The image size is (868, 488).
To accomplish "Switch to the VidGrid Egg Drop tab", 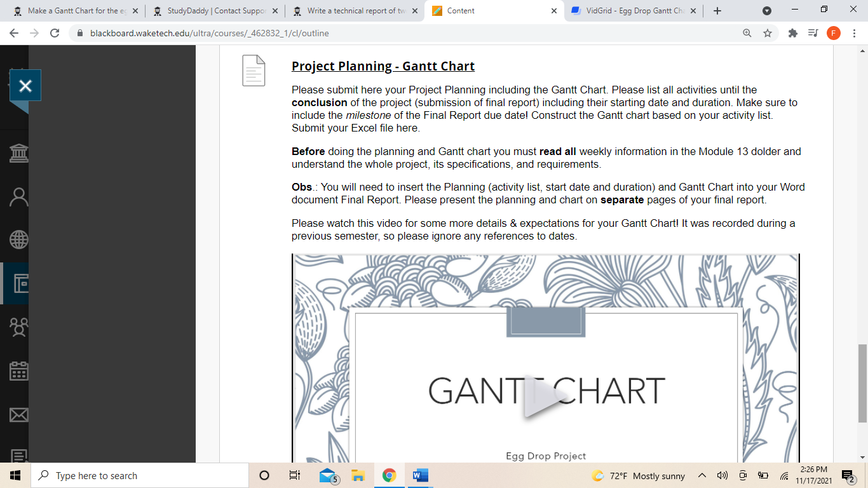I will click(x=629, y=10).
